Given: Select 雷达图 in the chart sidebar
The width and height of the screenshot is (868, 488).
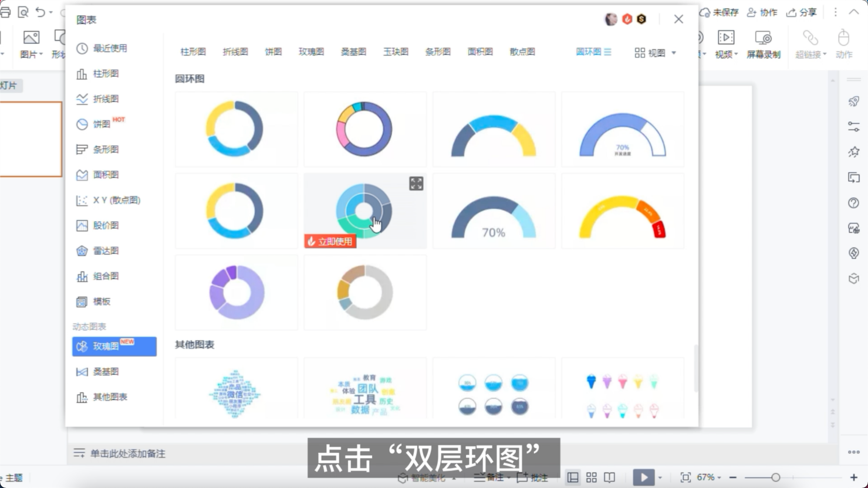Looking at the screenshot, I should [x=97, y=250].
